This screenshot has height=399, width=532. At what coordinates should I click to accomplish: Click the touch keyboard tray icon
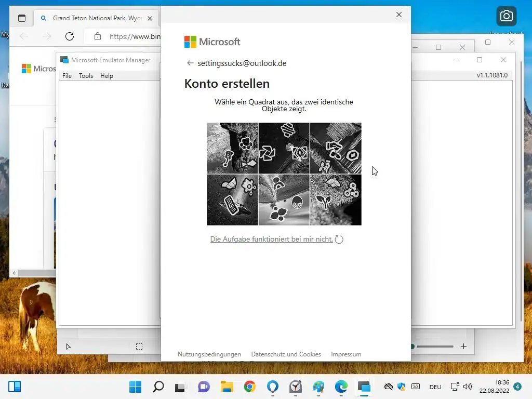(416, 387)
